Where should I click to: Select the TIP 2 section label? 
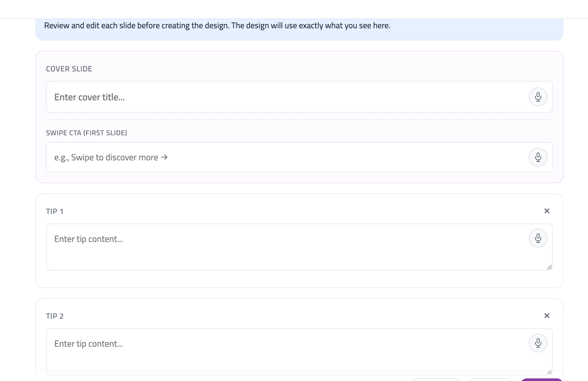pyautogui.click(x=55, y=316)
